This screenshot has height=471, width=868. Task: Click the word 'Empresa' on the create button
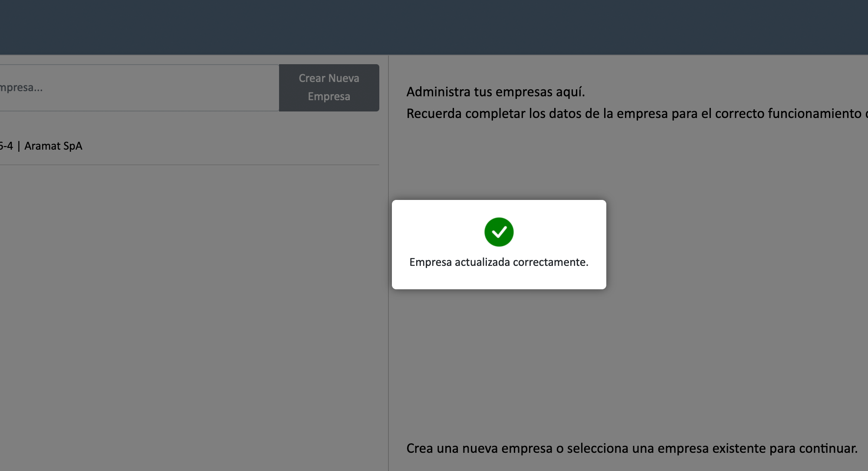pos(329,97)
